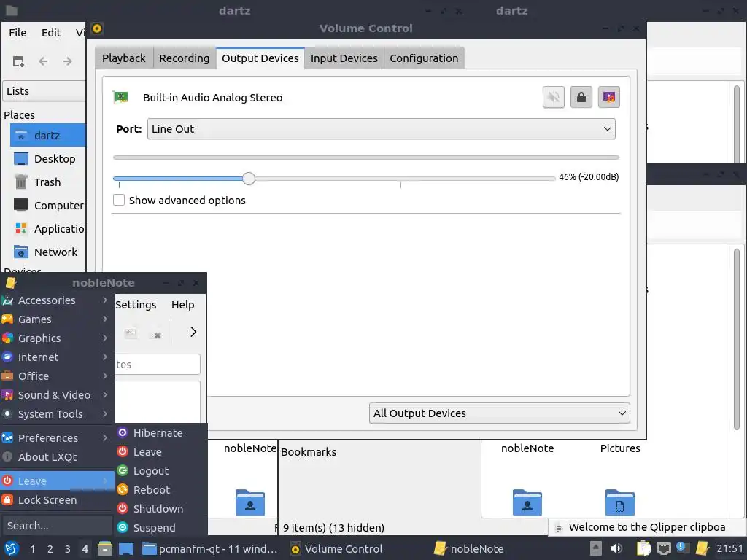Screen dimensions: 747x560
Task: Click the system tray volume speaker icon
Action: tap(616, 548)
